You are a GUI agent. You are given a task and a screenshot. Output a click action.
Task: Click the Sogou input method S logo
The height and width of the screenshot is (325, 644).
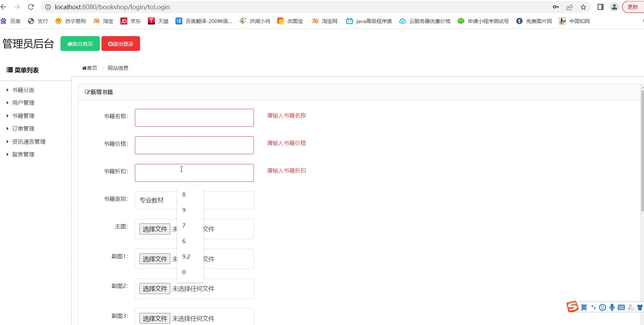tap(572, 306)
